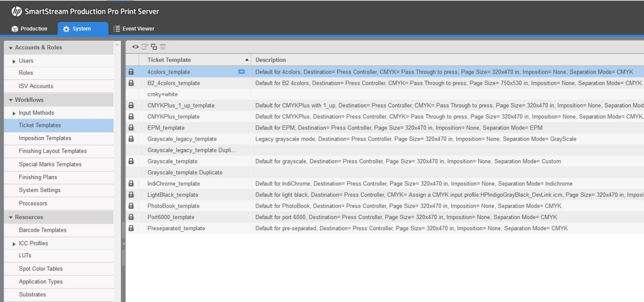Collapse the Resources section
Image resolution: width=644 pixels, height=302 pixels.
pos(11,217)
